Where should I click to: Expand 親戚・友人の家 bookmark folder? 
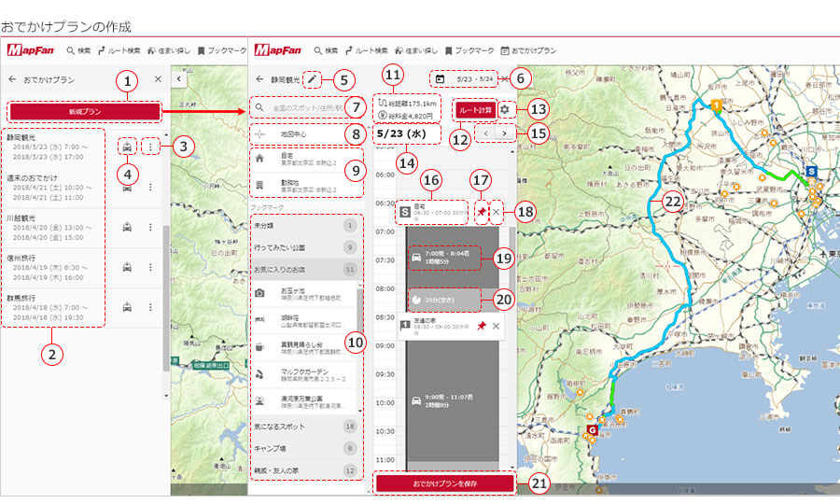click(x=305, y=470)
